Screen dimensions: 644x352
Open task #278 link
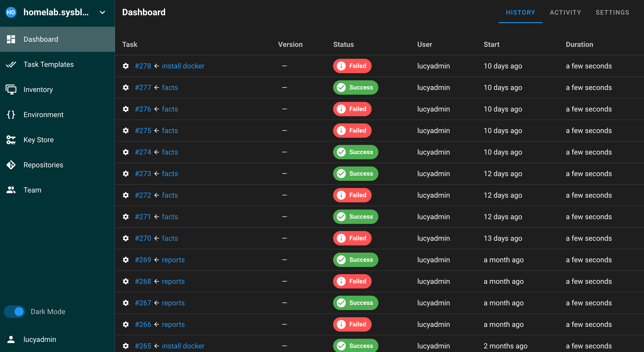click(x=143, y=66)
